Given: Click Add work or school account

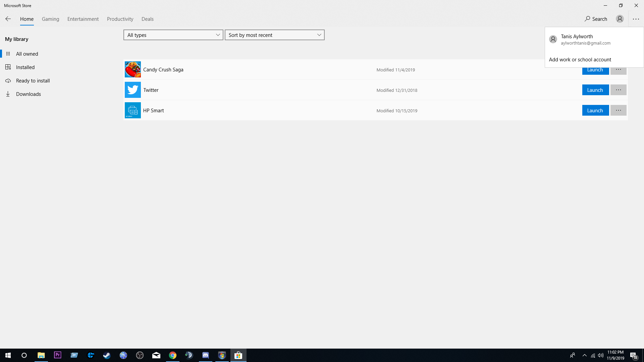Looking at the screenshot, I should click(580, 59).
